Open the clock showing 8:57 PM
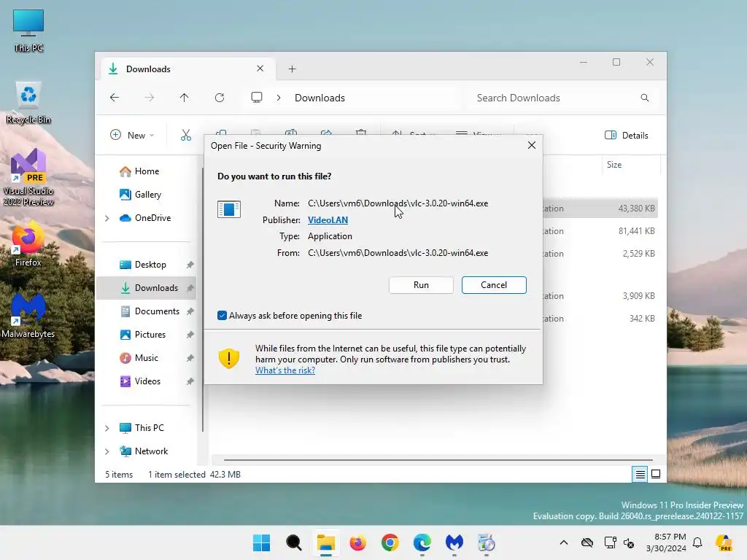 tap(666, 542)
